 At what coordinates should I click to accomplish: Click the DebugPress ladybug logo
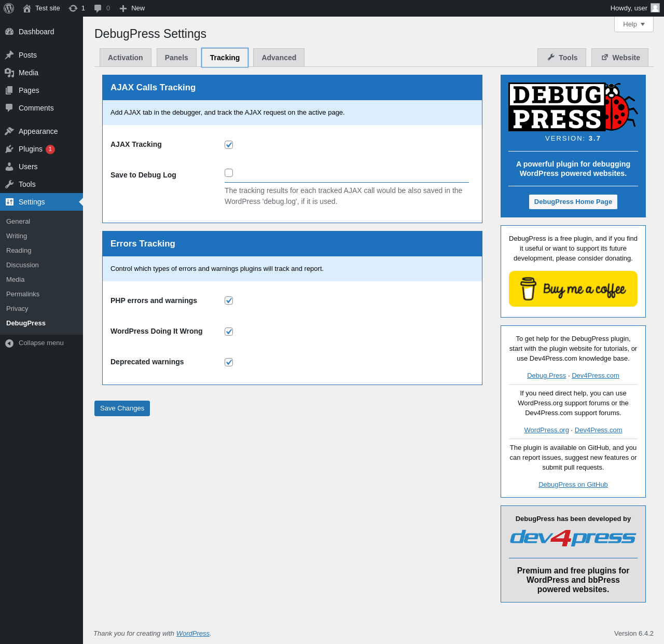573,107
